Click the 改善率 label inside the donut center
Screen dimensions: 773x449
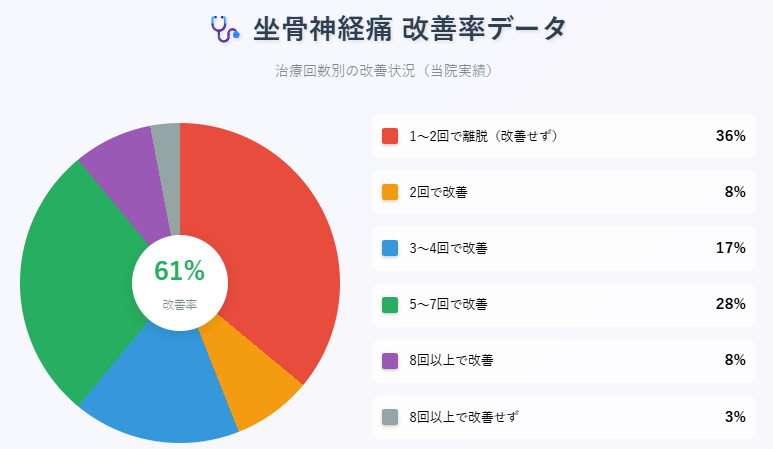tap(179, 305)
